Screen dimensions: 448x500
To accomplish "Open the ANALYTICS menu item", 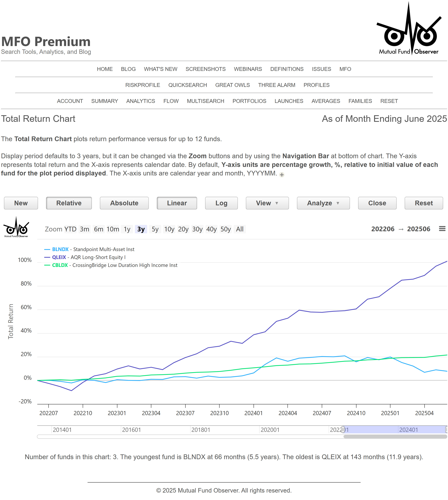I will (140, 101).
